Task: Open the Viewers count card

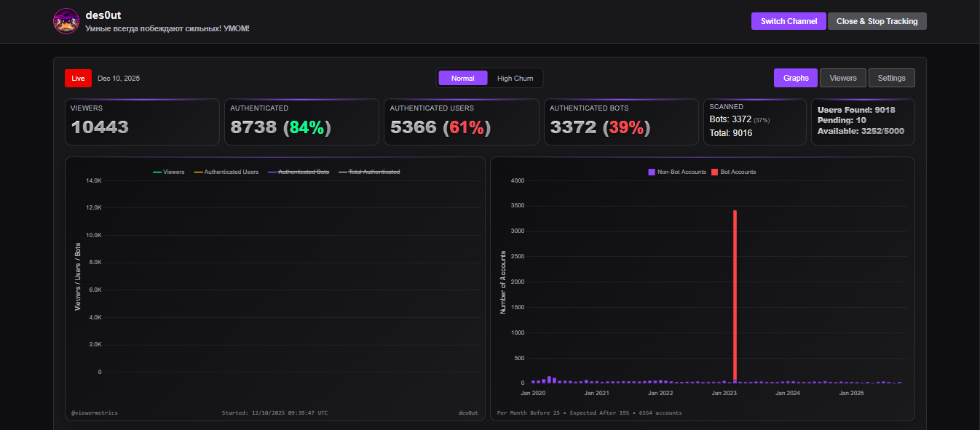Action: 142,122
